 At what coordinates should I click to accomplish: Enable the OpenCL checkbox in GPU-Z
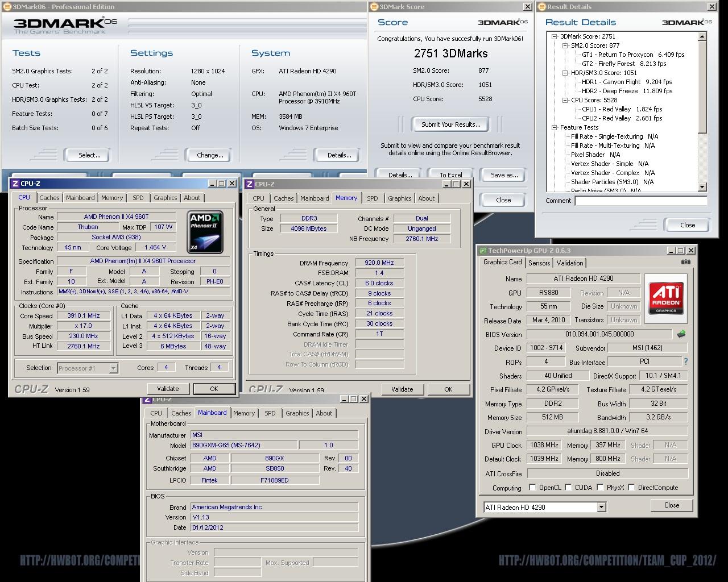click(532, 487)
